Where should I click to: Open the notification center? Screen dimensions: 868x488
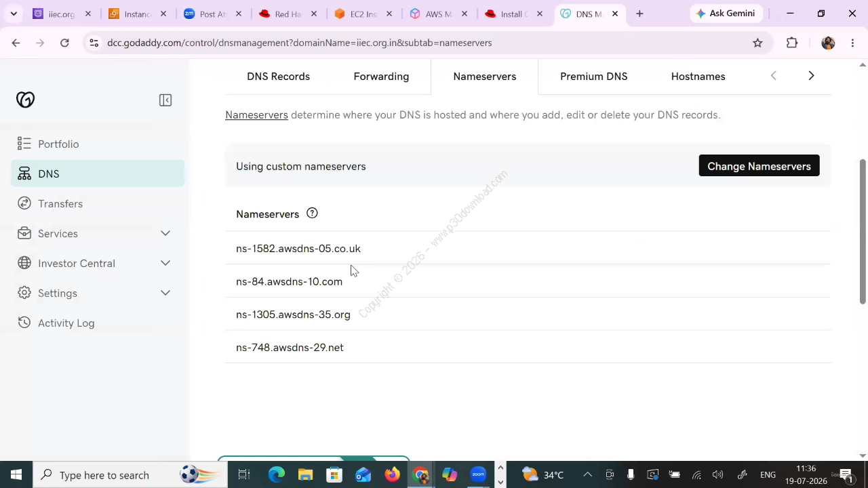[846, 474]
